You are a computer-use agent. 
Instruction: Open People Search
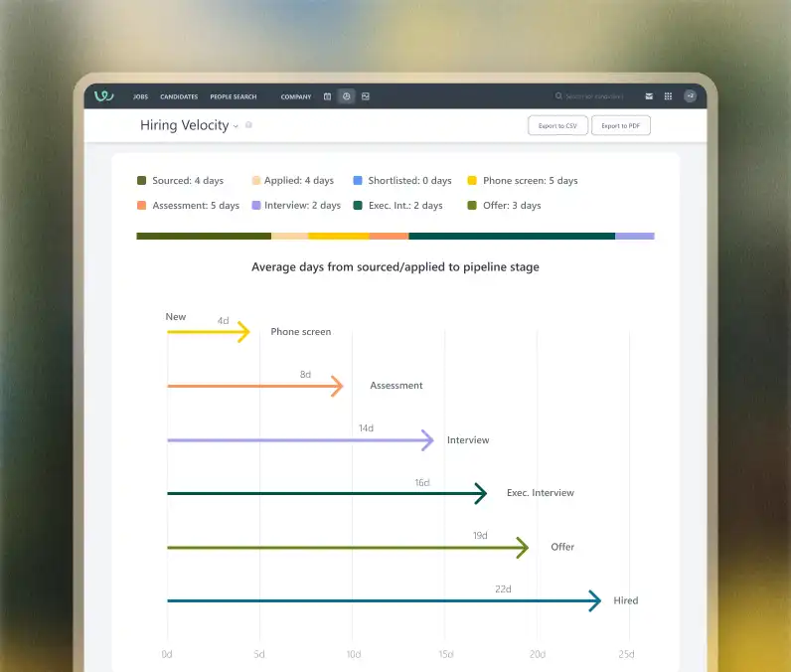click(234, 96)
